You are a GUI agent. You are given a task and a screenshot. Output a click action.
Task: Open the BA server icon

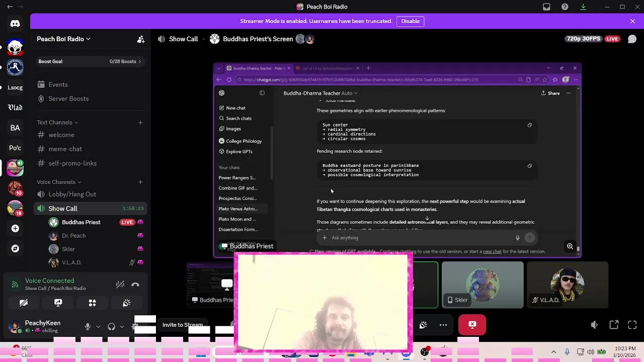click(15, 128)
